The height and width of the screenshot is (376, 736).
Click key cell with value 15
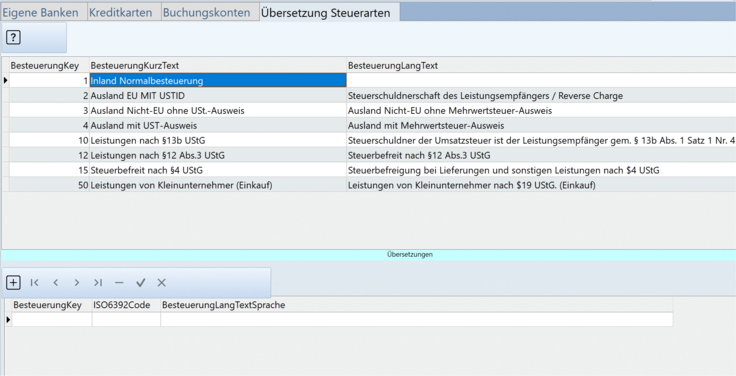pos(49,170)
